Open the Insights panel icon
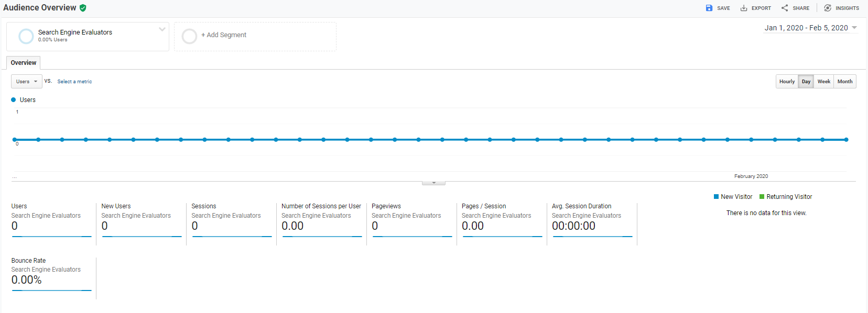Image resolution: width=868 pixels, height=313 pixels. 828,8
